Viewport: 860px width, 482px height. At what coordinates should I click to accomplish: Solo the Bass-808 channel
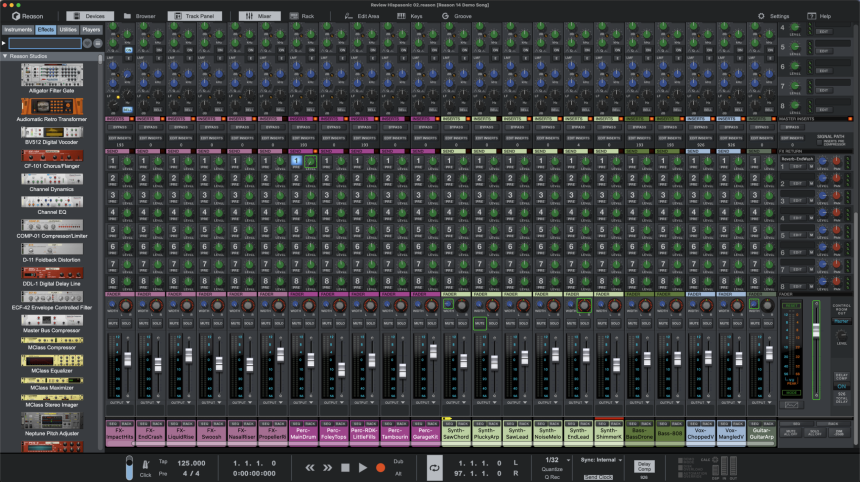point(676,324)
